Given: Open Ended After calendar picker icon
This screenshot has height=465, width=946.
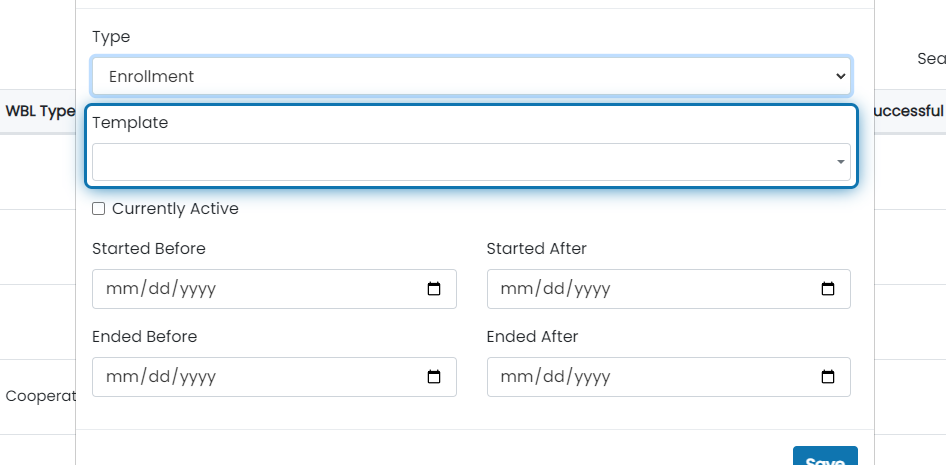Looking at the screenshot, I should tap(828, 377).
